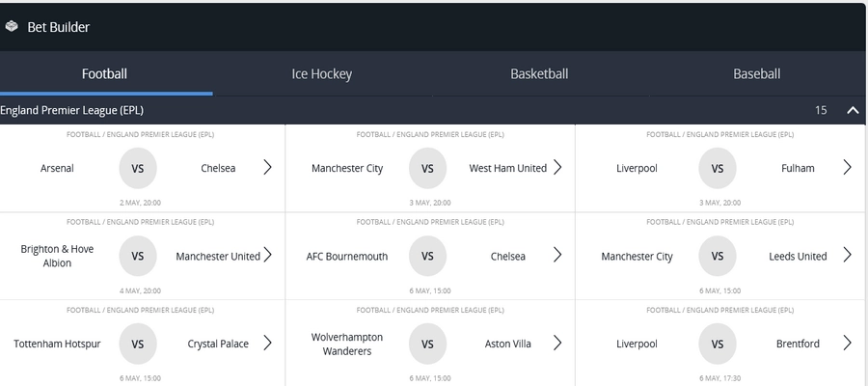Open AFC Bournemouth vs Chelsea arrow
868x386 pixels.
(557, 255)
